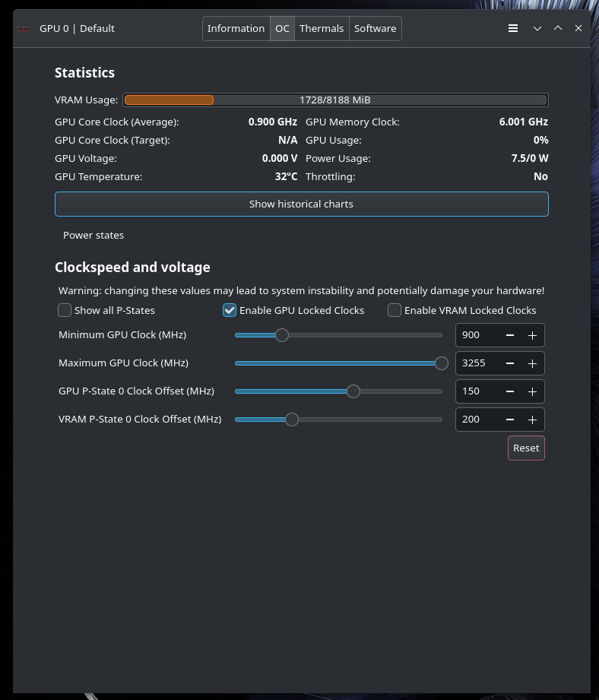Close the window with the X button

tap(578, 28)
